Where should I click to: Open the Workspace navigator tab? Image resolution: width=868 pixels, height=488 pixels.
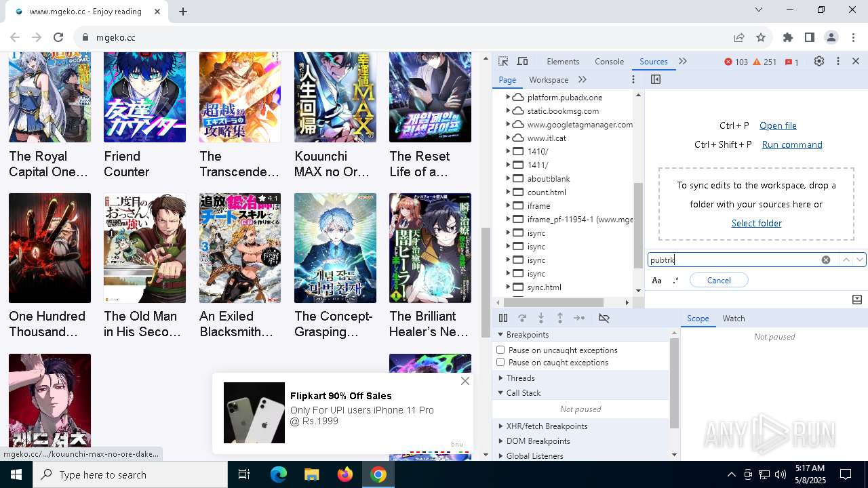(x=549, y=79)
